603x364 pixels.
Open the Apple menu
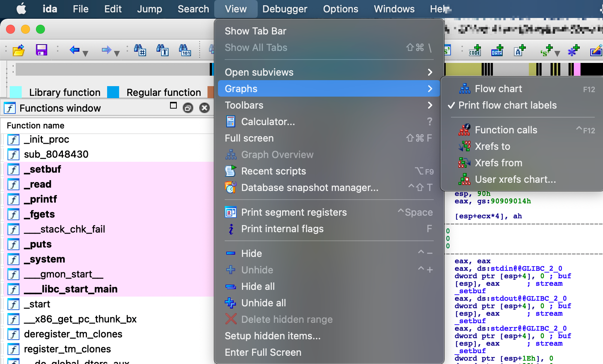[21, 9]
